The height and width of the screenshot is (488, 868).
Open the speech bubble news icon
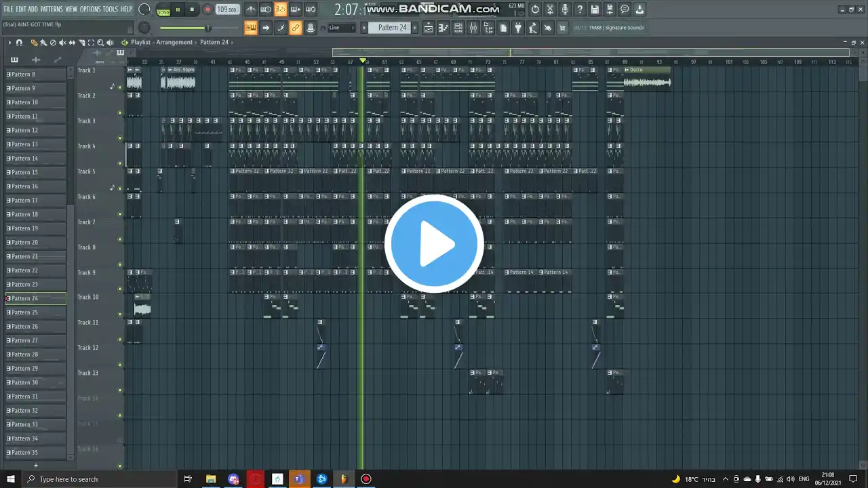[625, 9]
